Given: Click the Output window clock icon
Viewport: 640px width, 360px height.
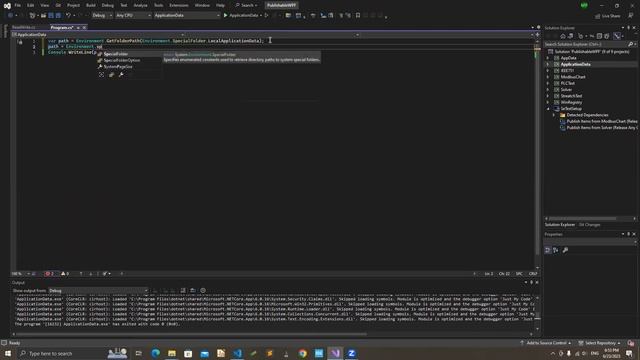Looking at the screenshot, I should (x=203, y=291).
